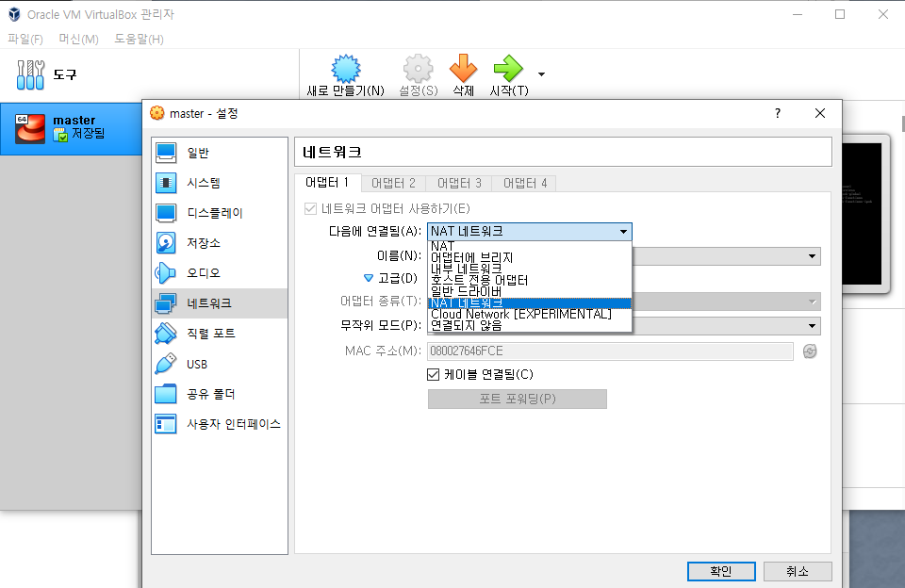Open the Storage (저장소) settings category

point(220,243)
